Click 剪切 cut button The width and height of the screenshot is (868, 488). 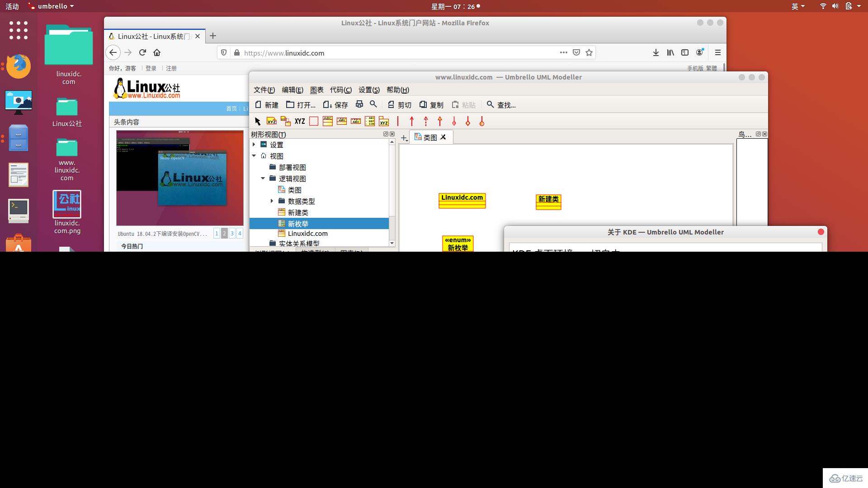tap(400, 105)
